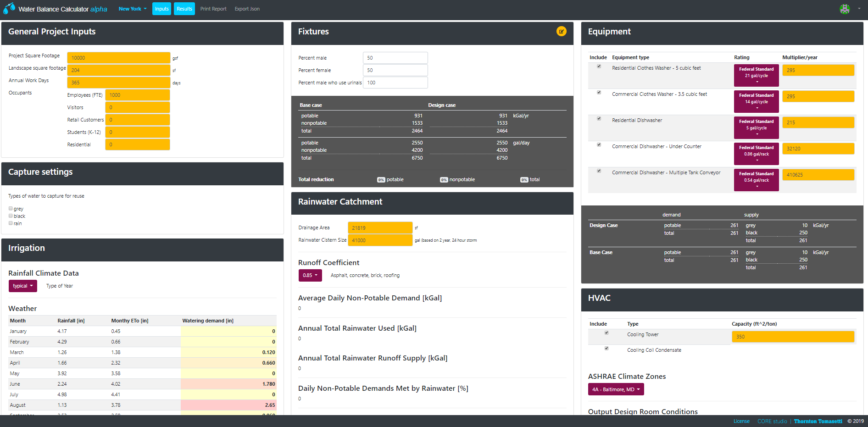
Task: Open the CORE studio link
Action: (772, 421)
